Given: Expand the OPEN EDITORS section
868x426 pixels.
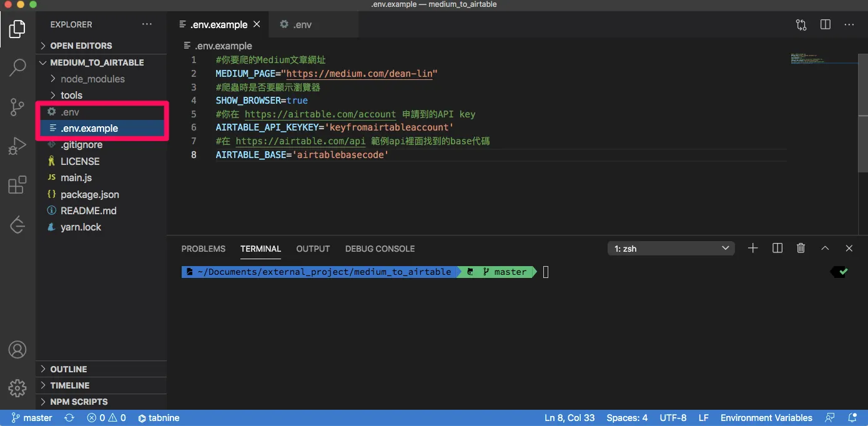Looking at the screenshot, I should 101,46.
